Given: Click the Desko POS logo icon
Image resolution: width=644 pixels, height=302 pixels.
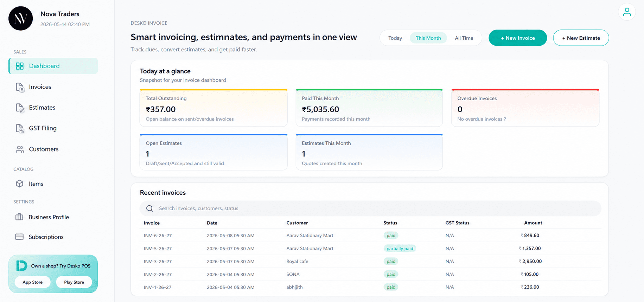Looking at the screenshot, I should [21, 265].
